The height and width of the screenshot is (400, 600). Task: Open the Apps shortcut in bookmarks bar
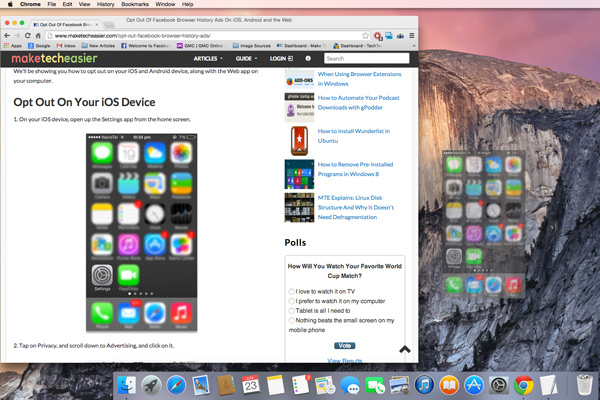coord(12,46)
